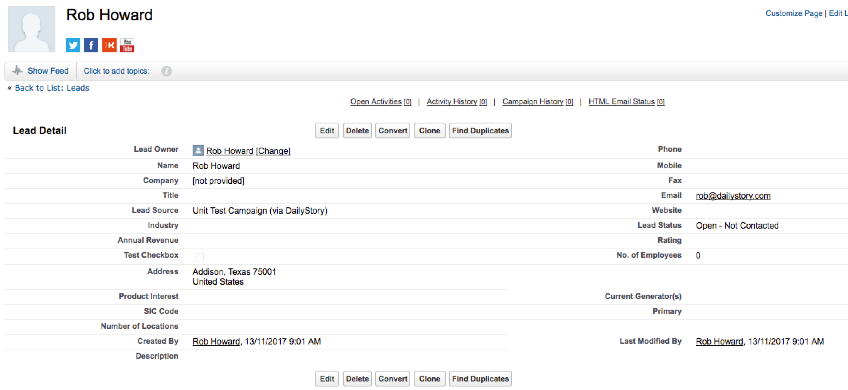Open Created By Rob Howard link

(216, 341)
